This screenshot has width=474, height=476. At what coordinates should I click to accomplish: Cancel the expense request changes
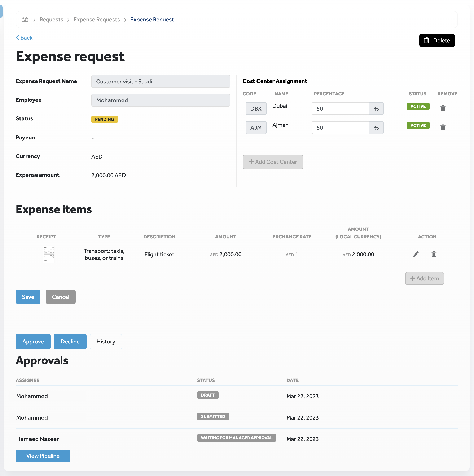[60, 297]
